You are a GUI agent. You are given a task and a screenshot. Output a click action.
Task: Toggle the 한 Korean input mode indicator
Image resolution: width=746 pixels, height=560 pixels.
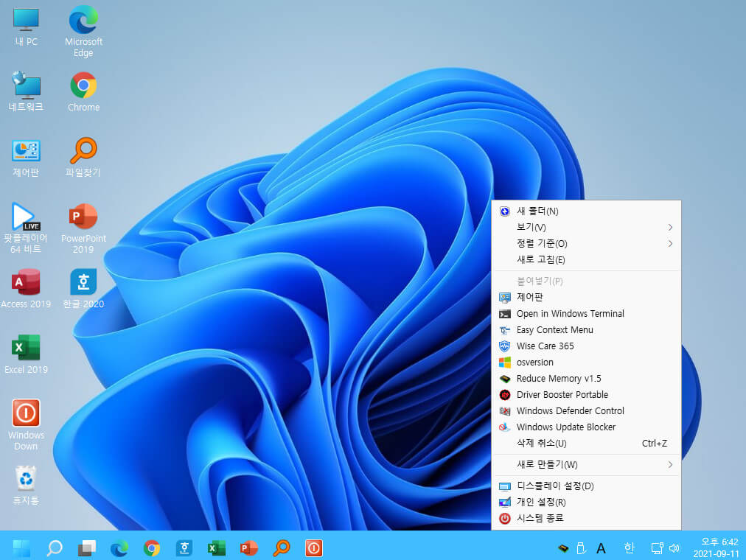tap(629, 549)
